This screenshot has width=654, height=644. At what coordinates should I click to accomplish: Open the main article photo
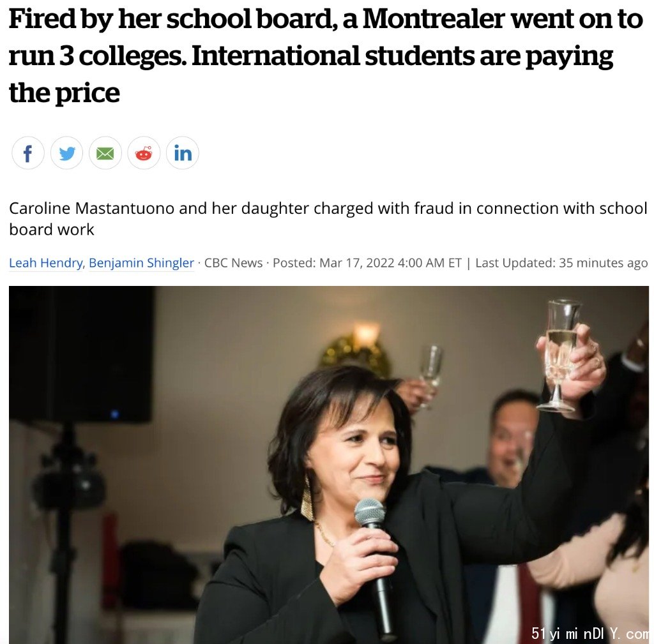tap(329, 465)
